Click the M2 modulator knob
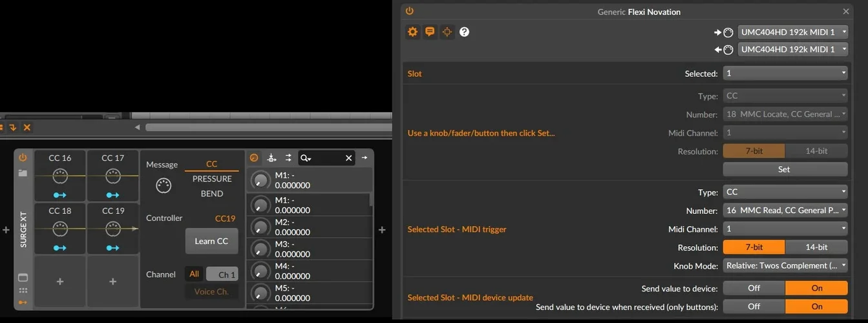The image size is (868, 323). click(260, 227)
